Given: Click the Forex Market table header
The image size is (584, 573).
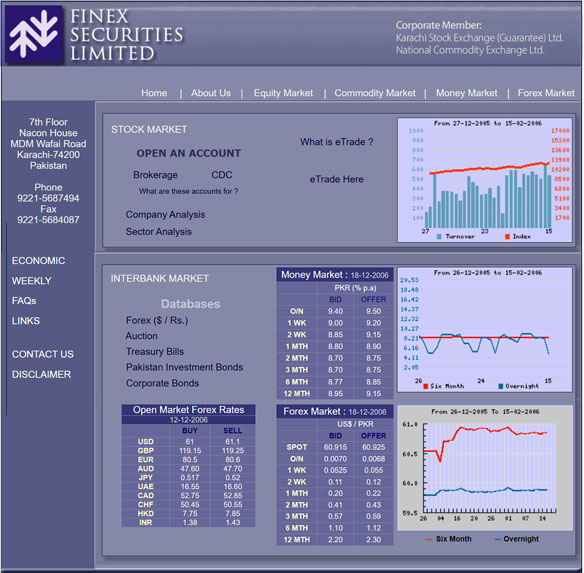Looking at the screenshot, I should click(x=334, y=412).
